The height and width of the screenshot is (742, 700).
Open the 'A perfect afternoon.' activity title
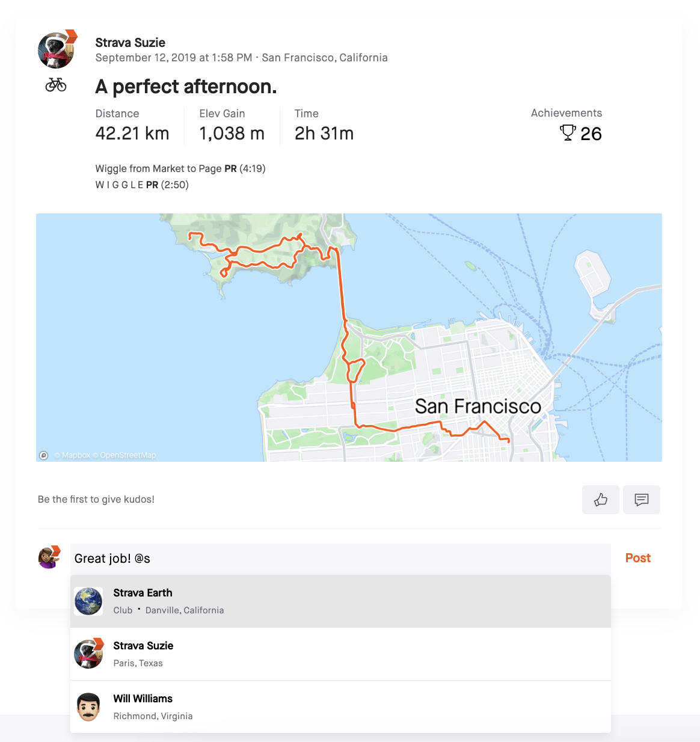[x=186, y=87]
